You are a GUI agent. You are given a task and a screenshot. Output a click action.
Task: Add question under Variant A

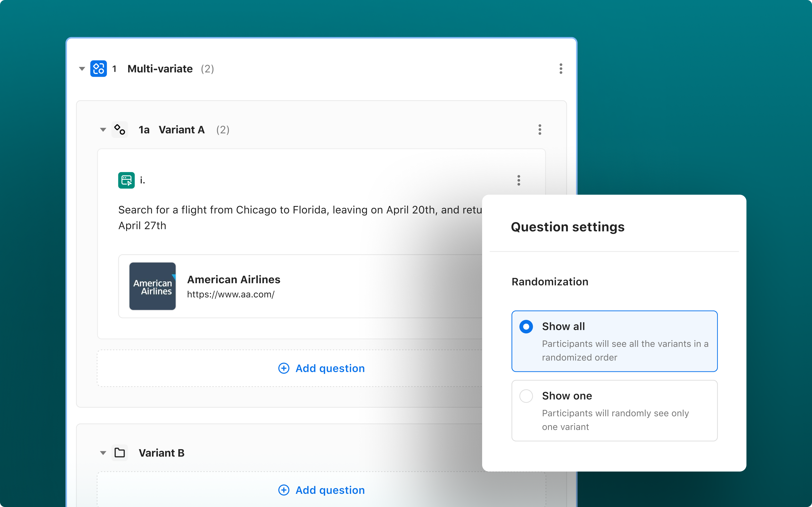[330, 368]
